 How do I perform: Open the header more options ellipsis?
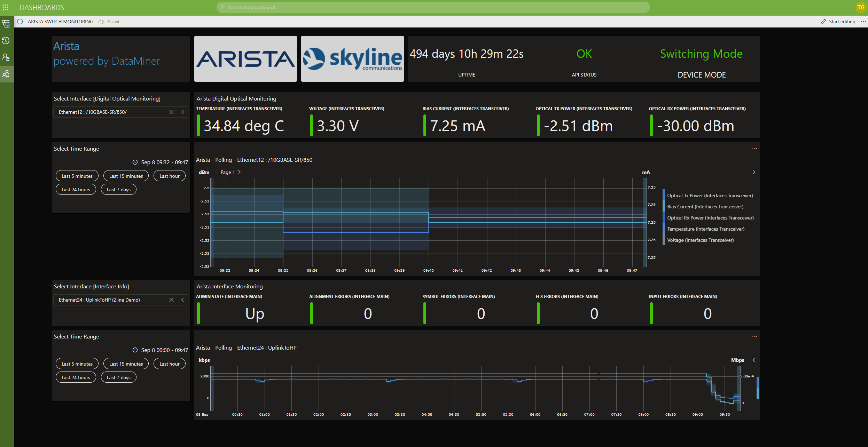point(863,22)
